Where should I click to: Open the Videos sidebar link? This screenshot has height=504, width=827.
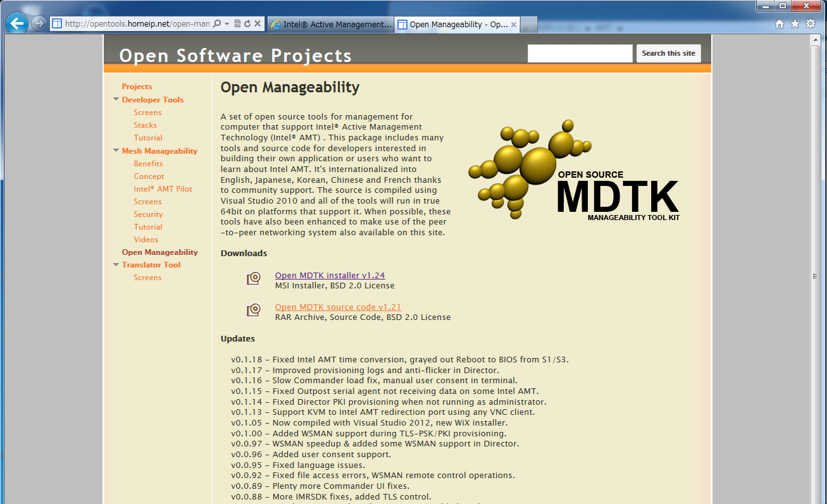pyautogui.click(x=146, y=240)
